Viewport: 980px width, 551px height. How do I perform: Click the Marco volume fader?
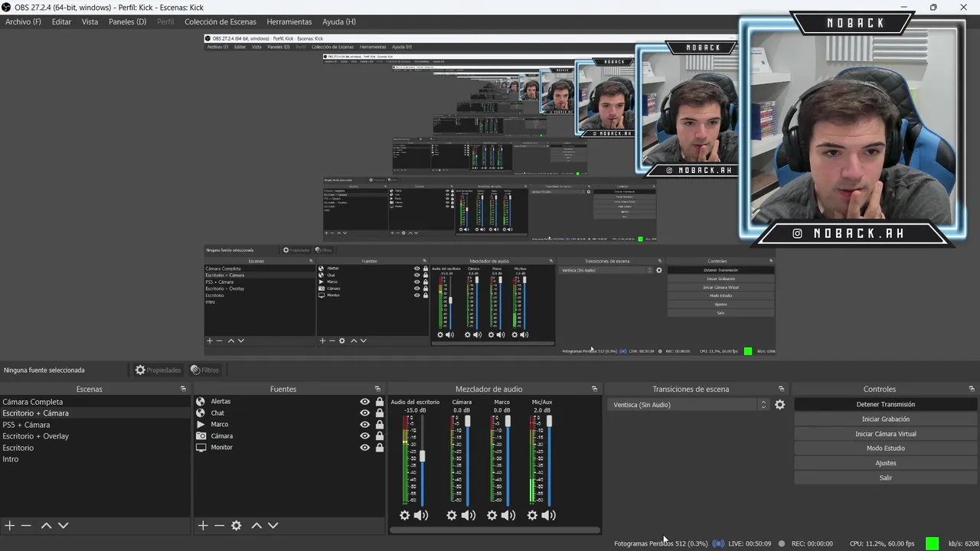508,422
